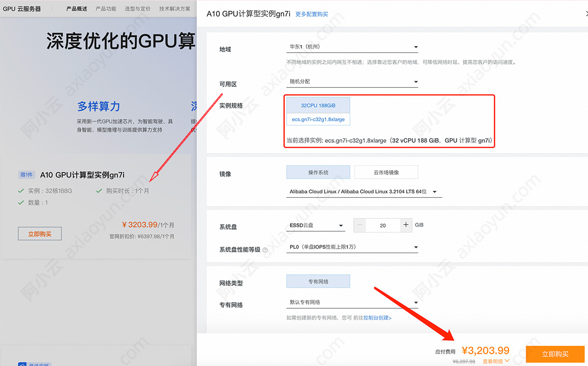Viewport: 588px width, 366px height.
Task: Open the 默认专有网络 dropdown
Action: point(352,303)
